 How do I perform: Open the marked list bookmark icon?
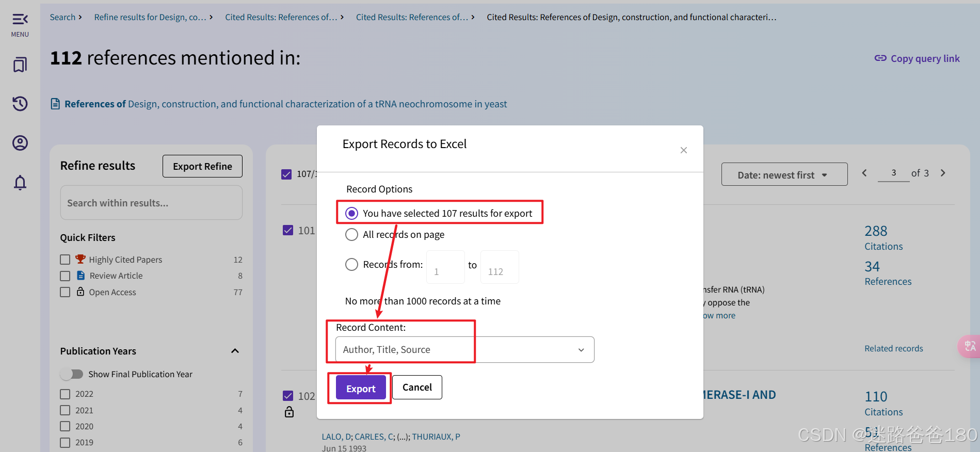click(x=20, y=64)
